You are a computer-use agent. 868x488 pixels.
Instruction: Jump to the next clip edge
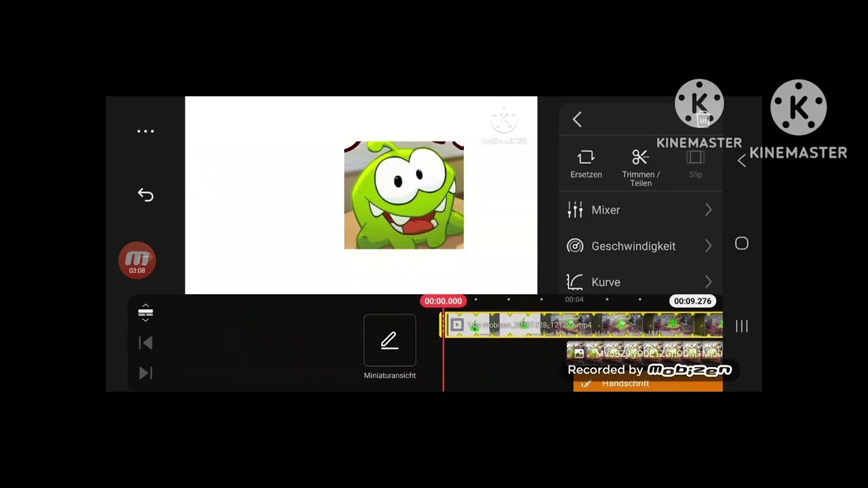(x=145, y=373)
